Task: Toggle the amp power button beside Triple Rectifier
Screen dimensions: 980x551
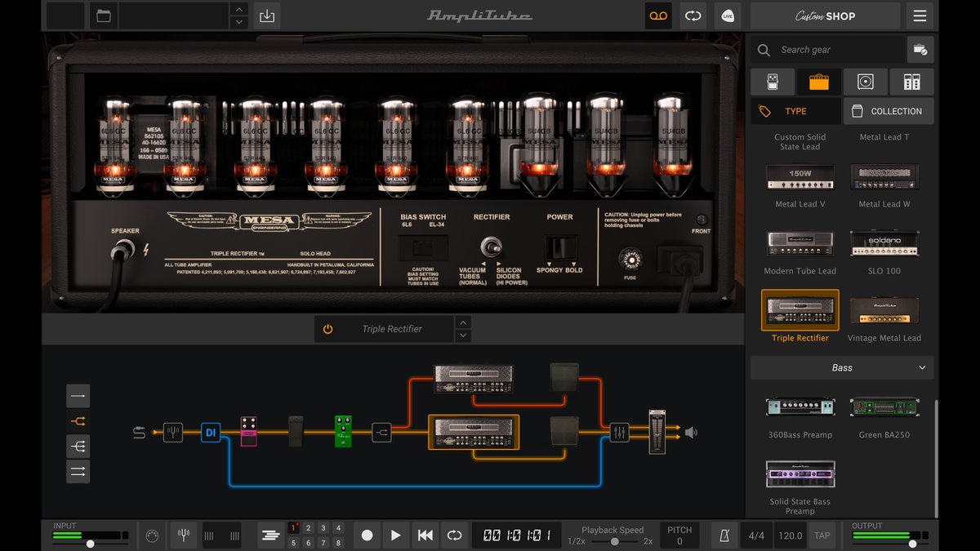Action: coord(327,328)
